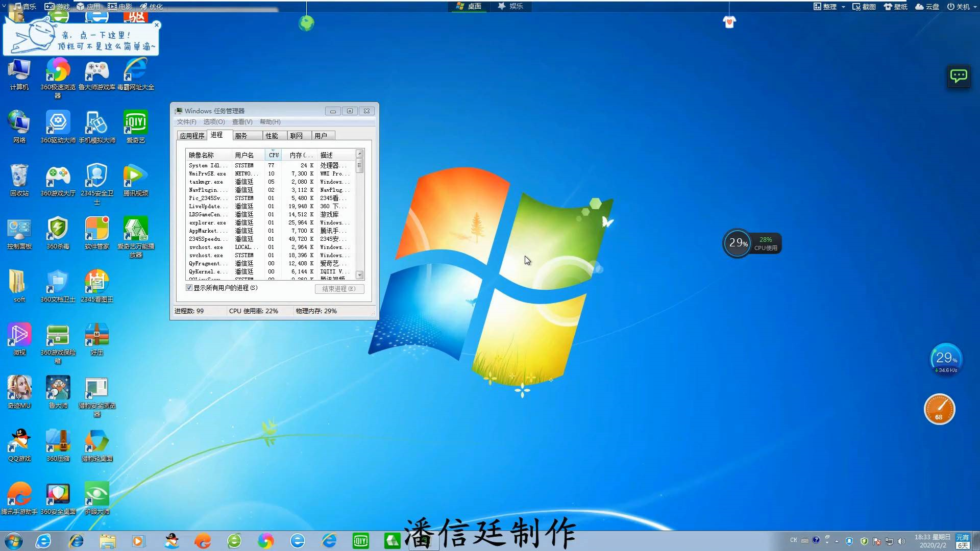Click the green chat bubble widget

point(959,77)
